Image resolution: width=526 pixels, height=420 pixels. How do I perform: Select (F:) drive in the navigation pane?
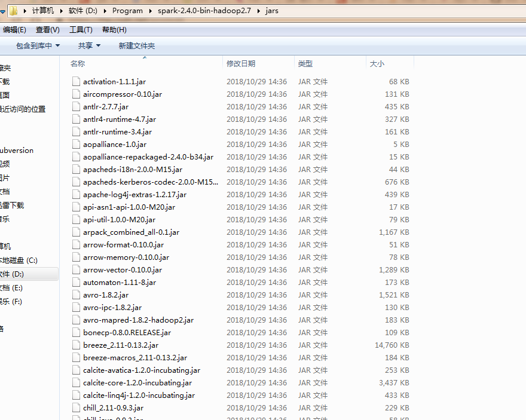coord(11,302)
